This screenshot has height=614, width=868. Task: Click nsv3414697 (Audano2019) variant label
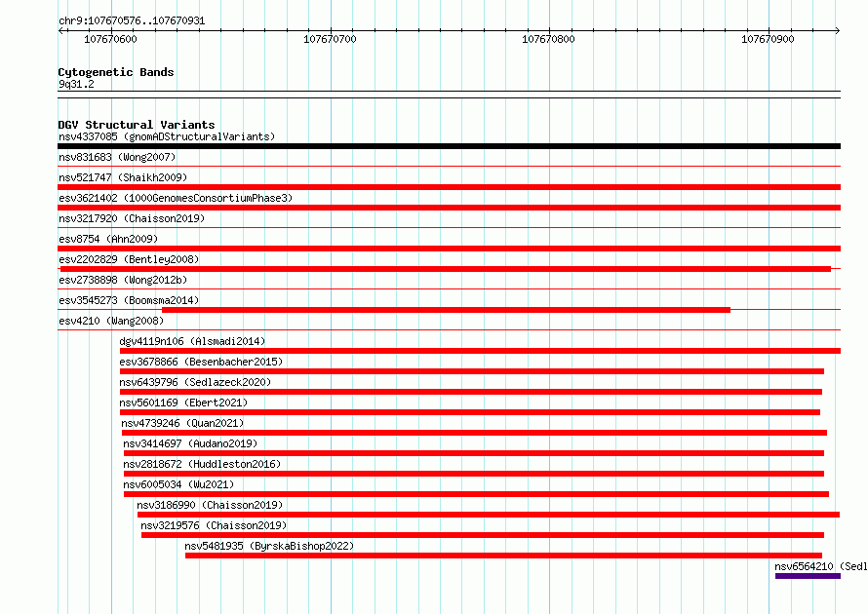tap(190, 443)
